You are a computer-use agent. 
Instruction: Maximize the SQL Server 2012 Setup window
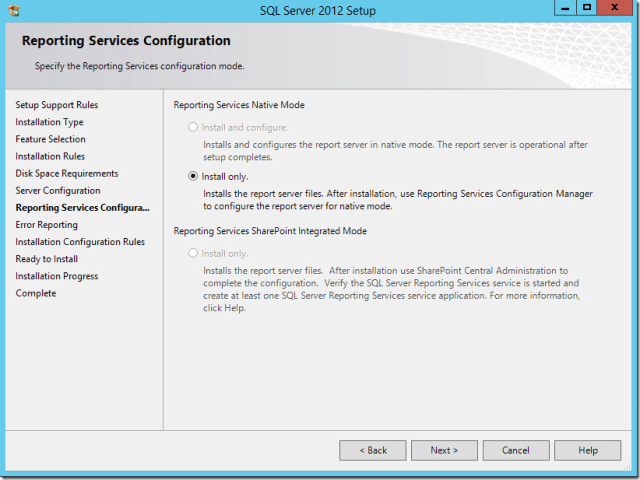point(587,8)
